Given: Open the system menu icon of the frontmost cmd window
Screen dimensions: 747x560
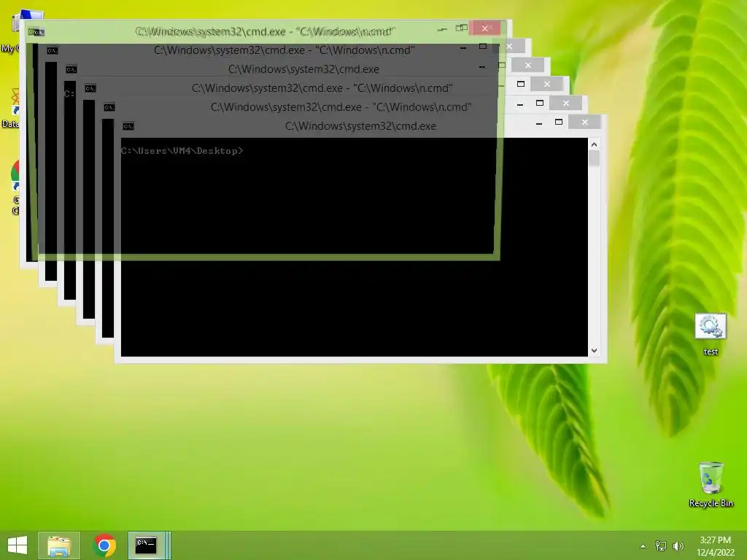Looking at the screenshot, I should point(128,126).
